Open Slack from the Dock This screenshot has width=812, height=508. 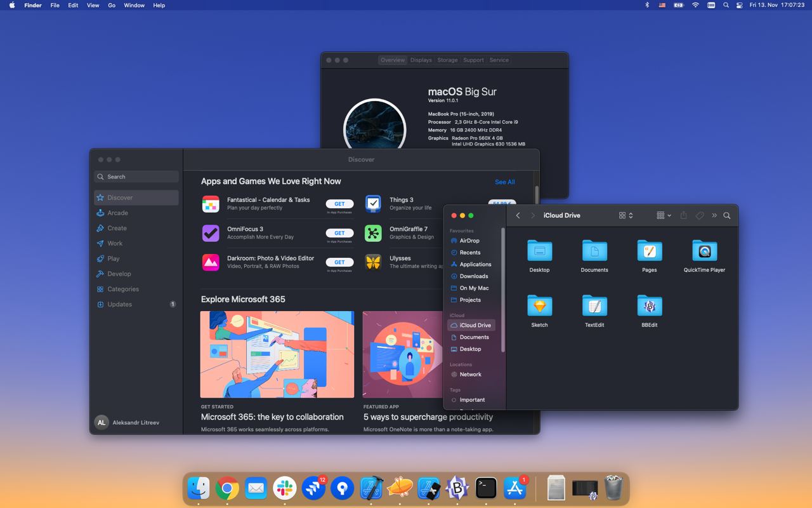(284, 488)
